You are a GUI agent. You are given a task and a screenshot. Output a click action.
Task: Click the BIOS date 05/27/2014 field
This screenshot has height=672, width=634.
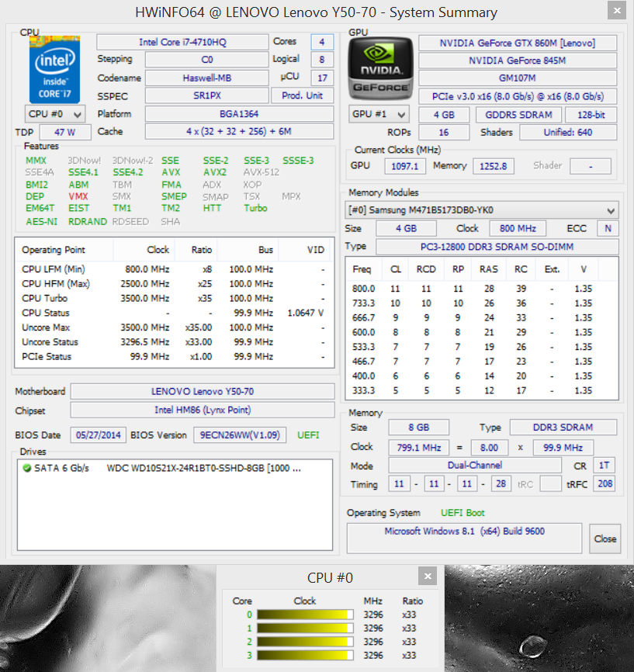tap(98, 435)
